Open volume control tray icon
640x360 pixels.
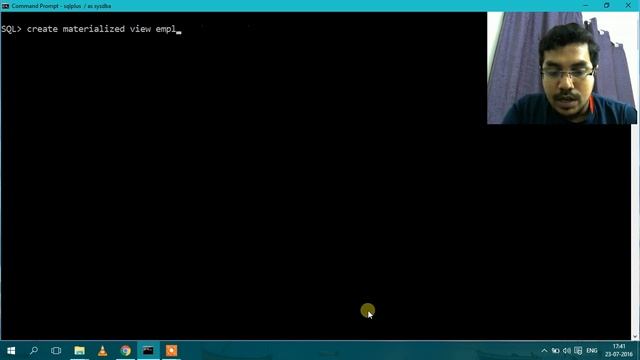567,351
